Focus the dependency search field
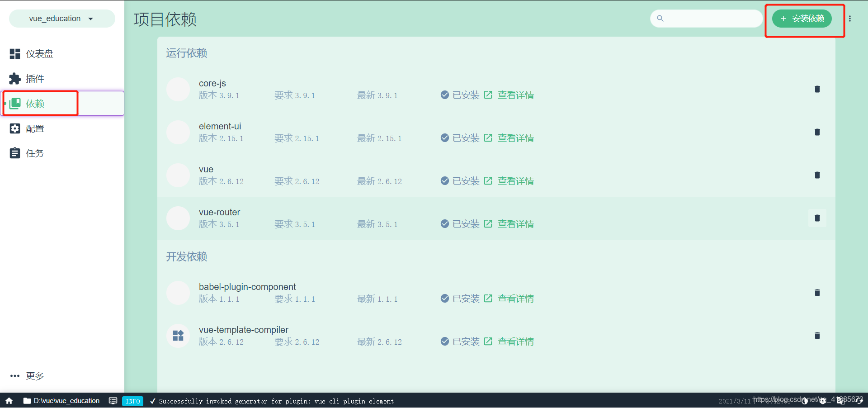Screen dimensions: 868x408 [x=707, y=19]
